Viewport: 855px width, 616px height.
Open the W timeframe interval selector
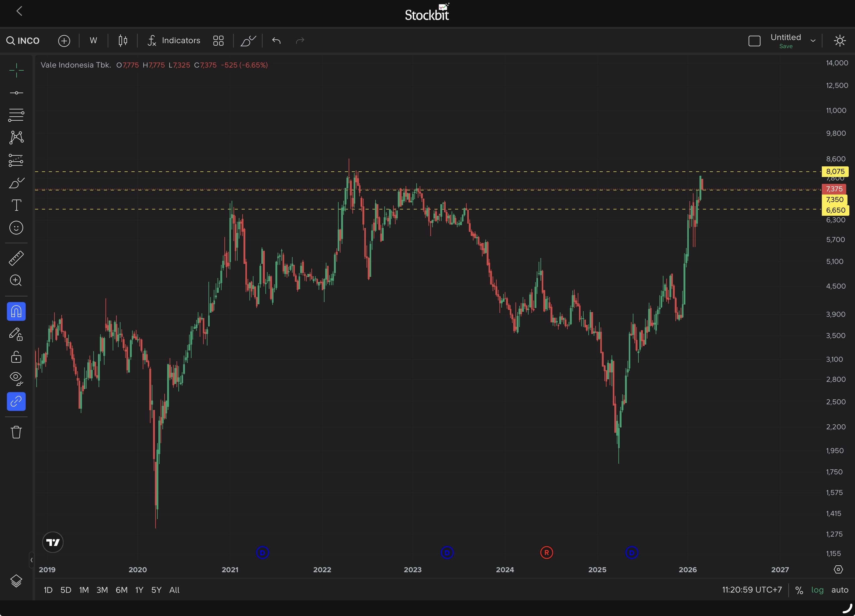[x=94, y=40]
